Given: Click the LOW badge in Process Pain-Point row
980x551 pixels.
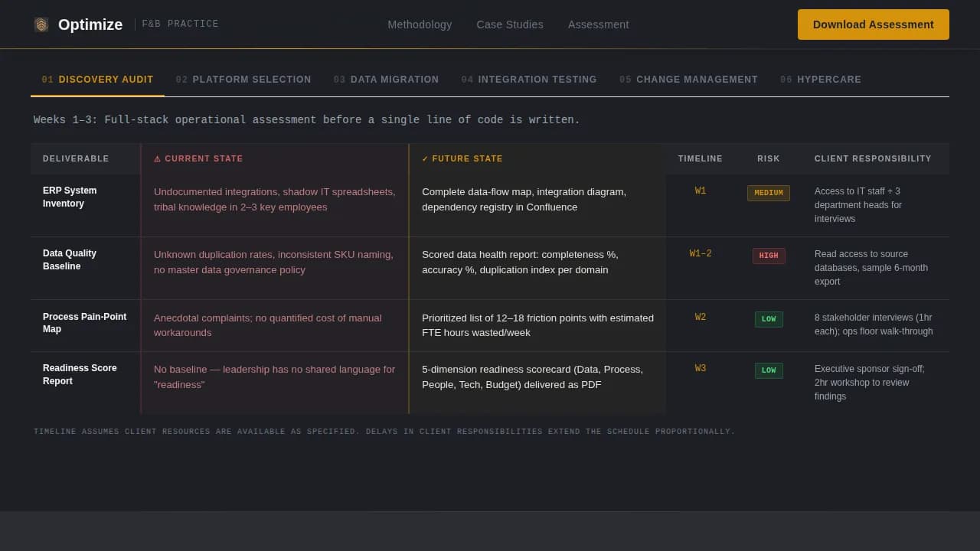Looking at the screenshot, I should click(769, 319).
